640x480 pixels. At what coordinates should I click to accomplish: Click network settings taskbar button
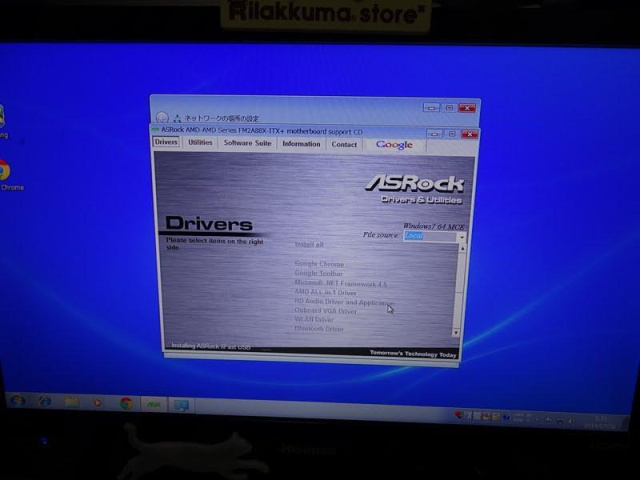(181, 405)
